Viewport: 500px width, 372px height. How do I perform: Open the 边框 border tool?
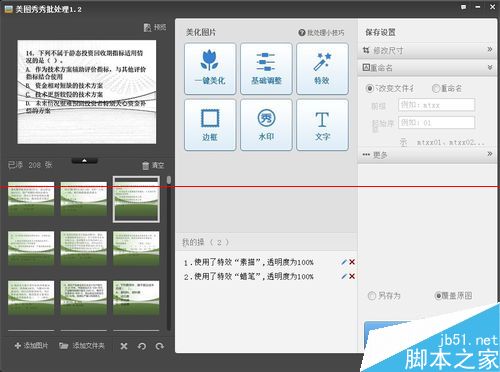click(210, 125)
